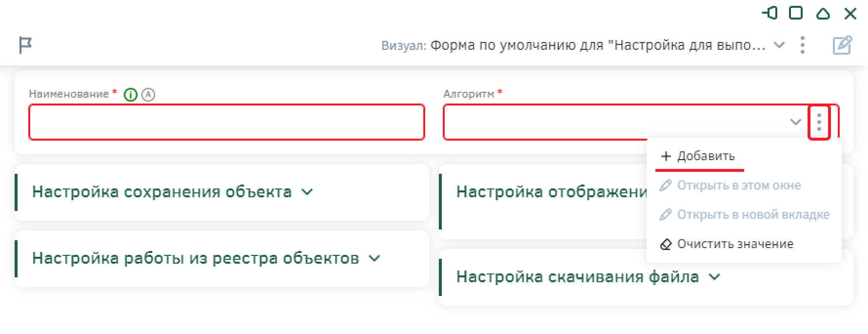Viewport: 868px width, 334px height.
Task: Select Открыть в этом окне menu item
Action: click(730, 186)
